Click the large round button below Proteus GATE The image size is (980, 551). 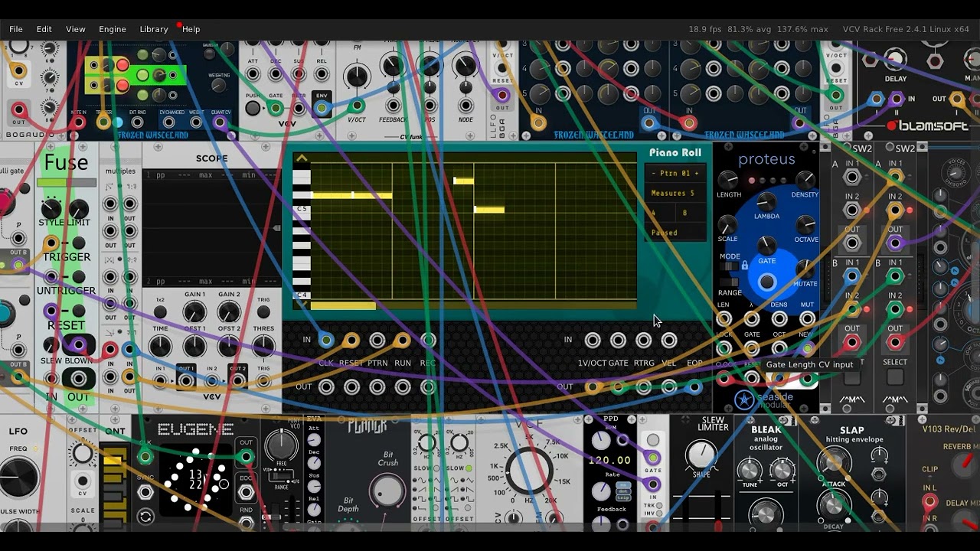pyautogui.click(x=766, y=282)
